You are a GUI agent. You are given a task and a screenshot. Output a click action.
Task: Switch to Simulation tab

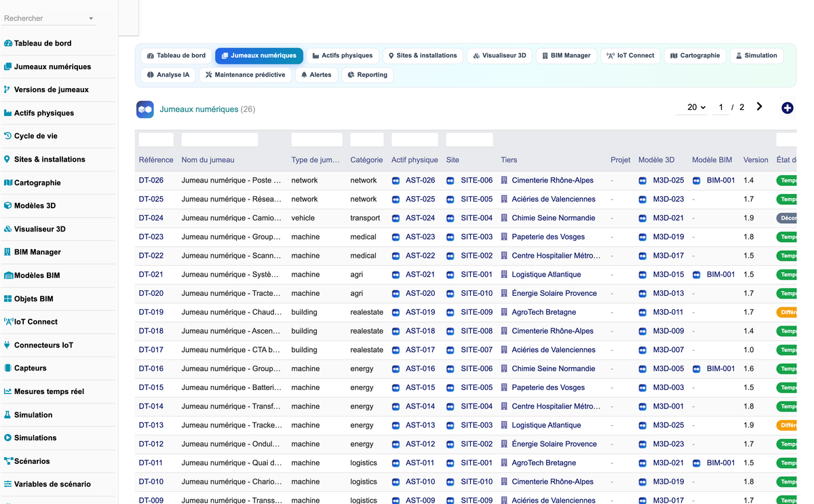[756, 56]
